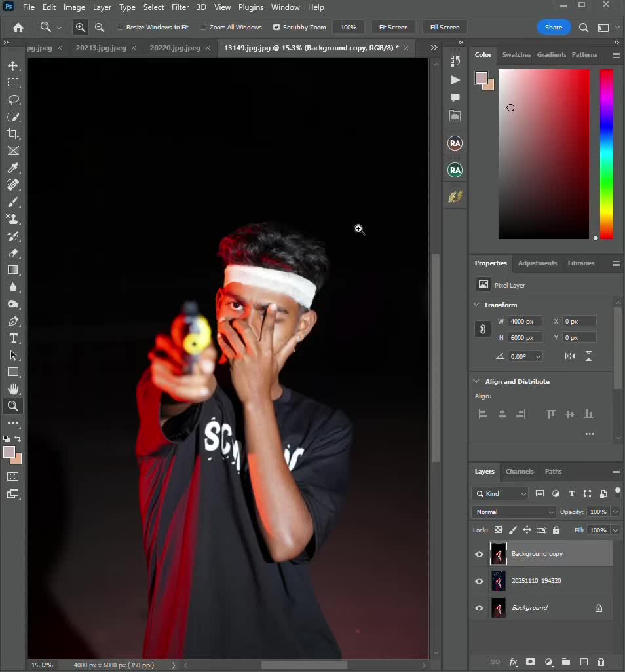Open the layer style fx icon
The height and width of the screenshot is (672, 625).
(x=513, y=662)
